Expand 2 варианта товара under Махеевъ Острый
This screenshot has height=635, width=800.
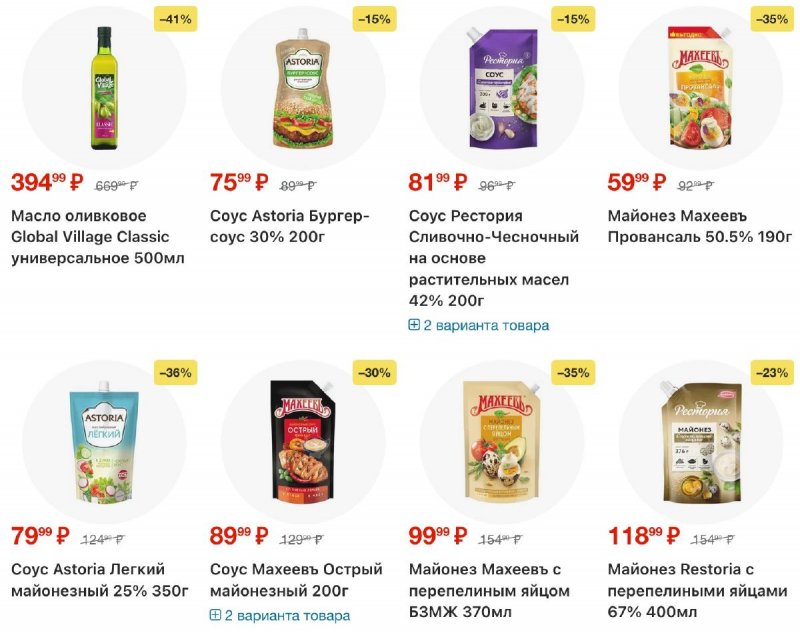[287, 615]
